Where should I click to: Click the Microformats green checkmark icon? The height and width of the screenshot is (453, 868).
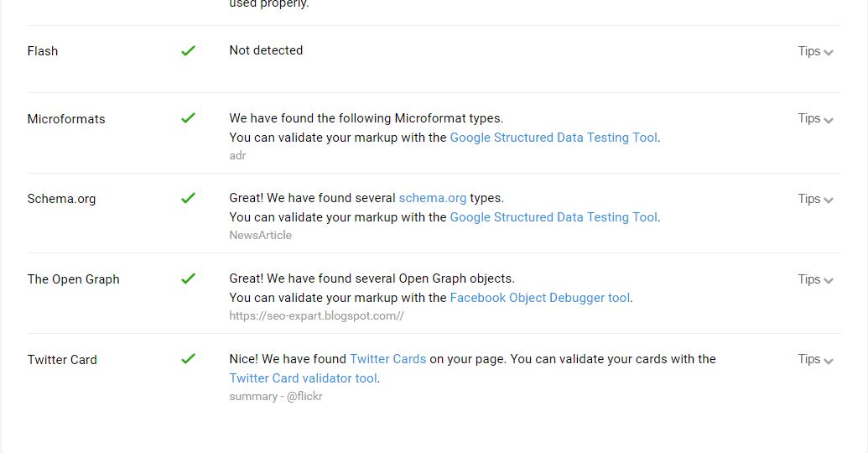click(x=188, y=118)
